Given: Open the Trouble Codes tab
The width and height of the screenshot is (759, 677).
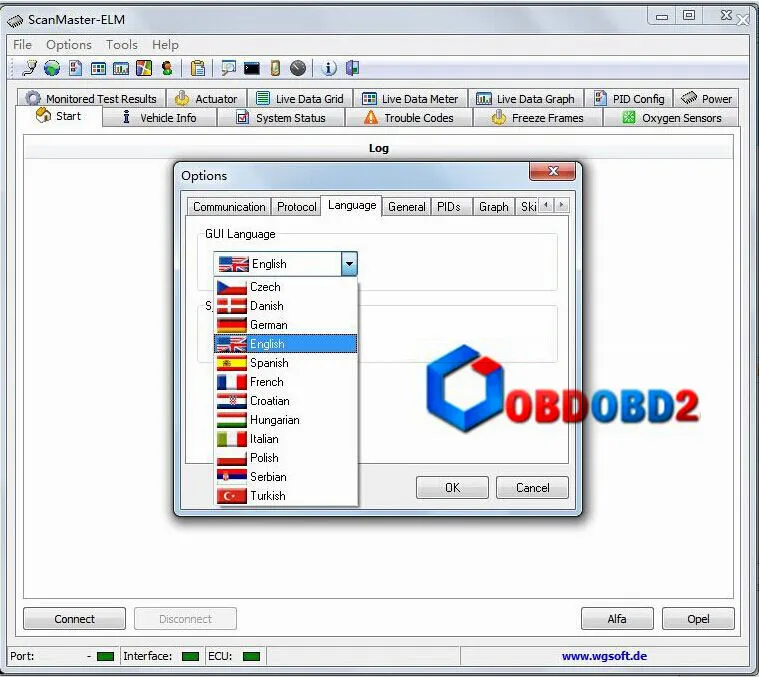Looking at the screenshot, I should click(409, 118).
